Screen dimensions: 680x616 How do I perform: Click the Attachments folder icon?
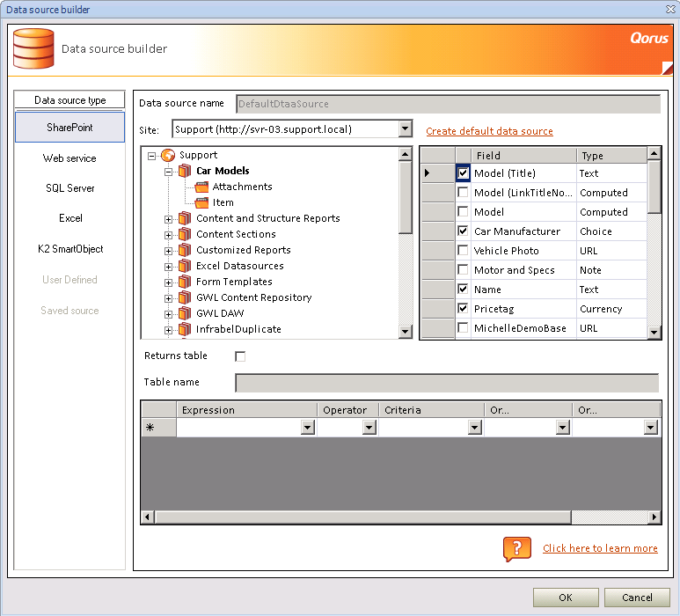[x=201, y=187]
